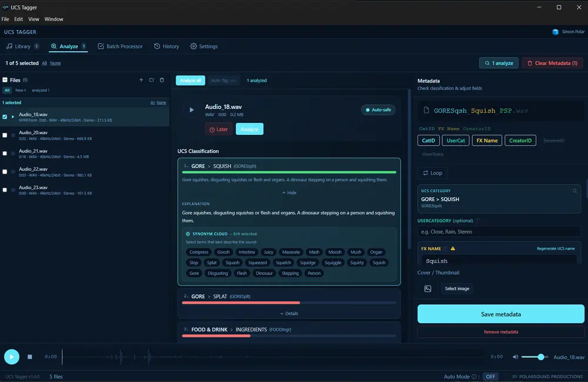Uncheck the Audio_18.wav file checkbox
Image resolution: width=588 pixels, height=382 pixels.
[5, 117]
